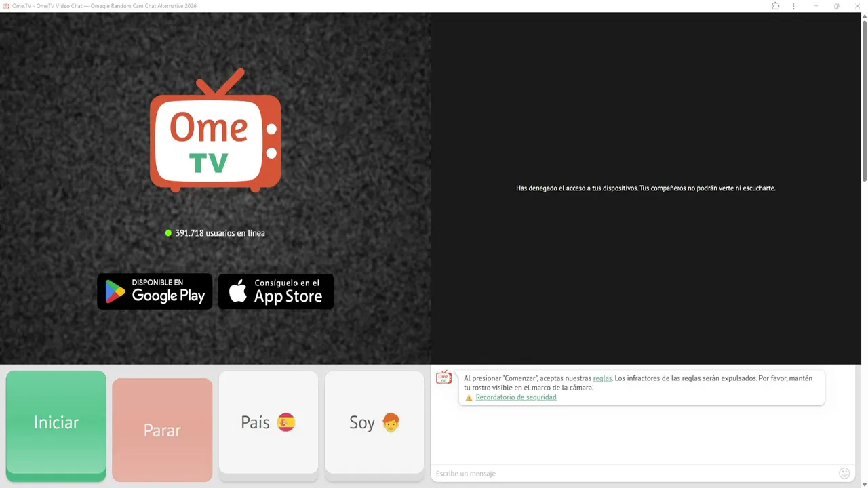This screenshot has width=868, height=488.
Task: Focus the Escribe un mensaje field
Action: [x=634, y=473]
